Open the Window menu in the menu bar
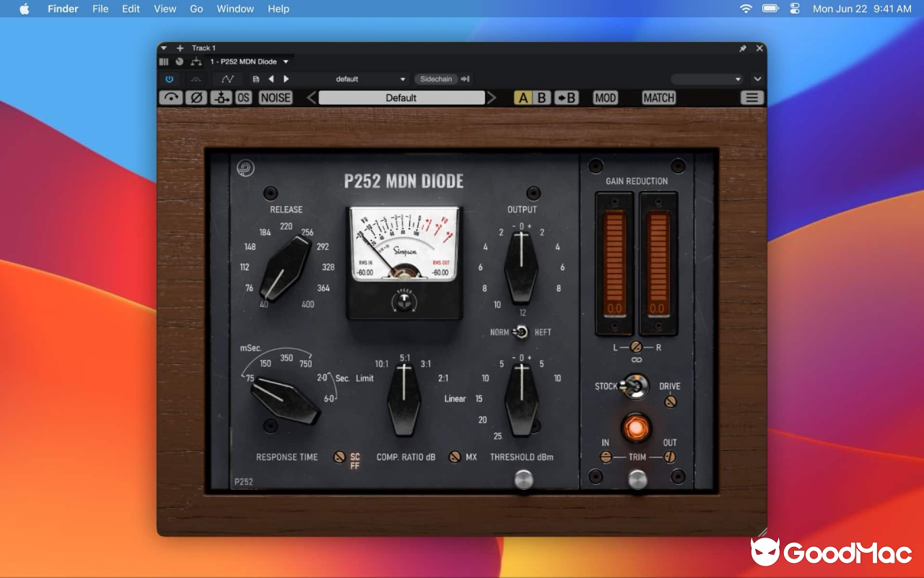 235,9
